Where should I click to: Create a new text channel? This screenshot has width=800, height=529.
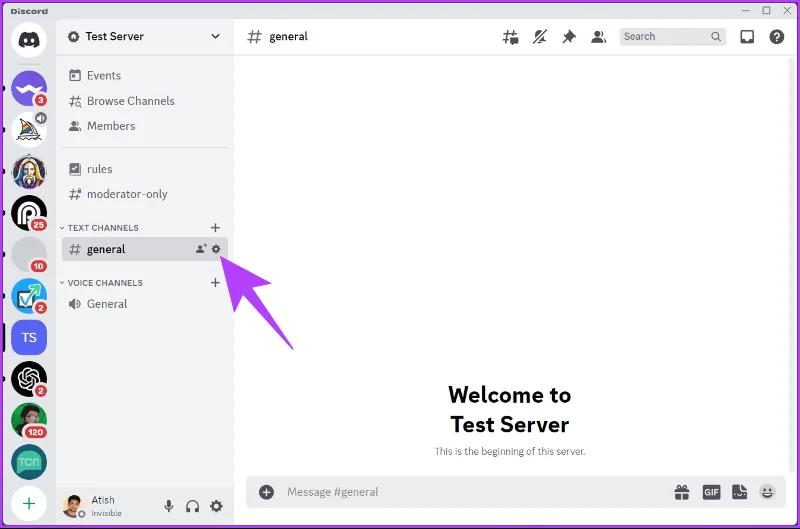click(215, 228)
